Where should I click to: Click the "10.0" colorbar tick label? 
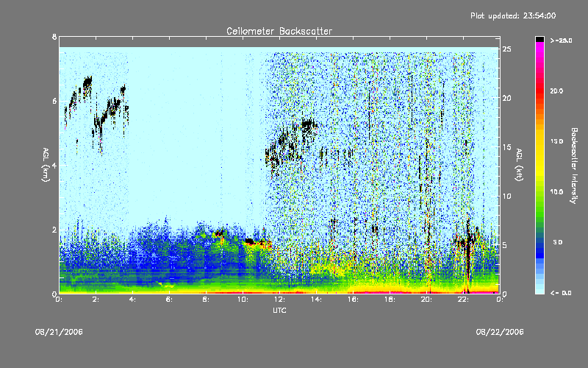point(556,192)
